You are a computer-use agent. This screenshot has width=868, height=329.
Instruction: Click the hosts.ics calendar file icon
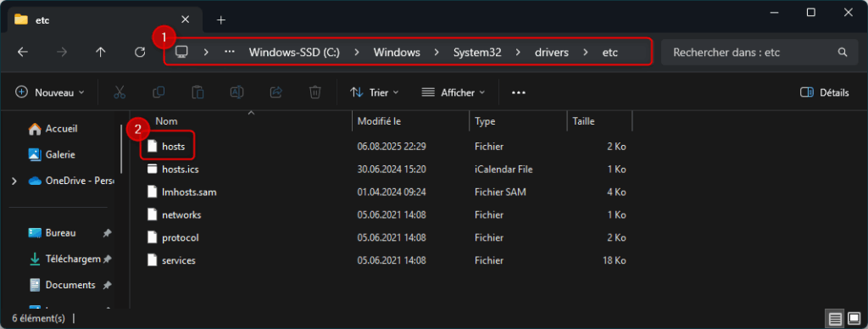152,169
